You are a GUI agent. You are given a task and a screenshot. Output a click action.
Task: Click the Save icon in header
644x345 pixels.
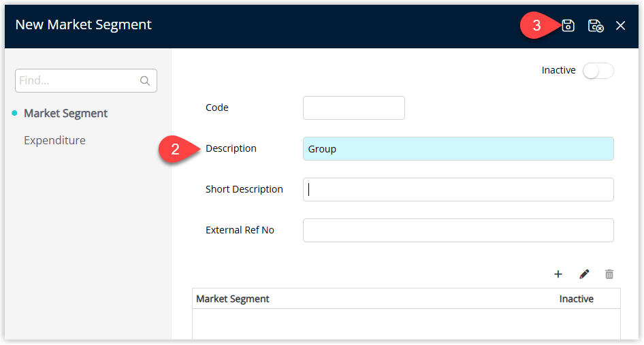click(568, 25)
